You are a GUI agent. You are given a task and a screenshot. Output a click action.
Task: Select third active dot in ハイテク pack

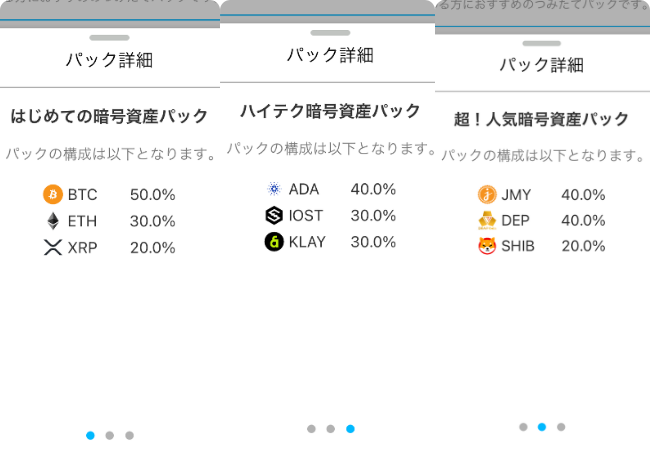350,429
